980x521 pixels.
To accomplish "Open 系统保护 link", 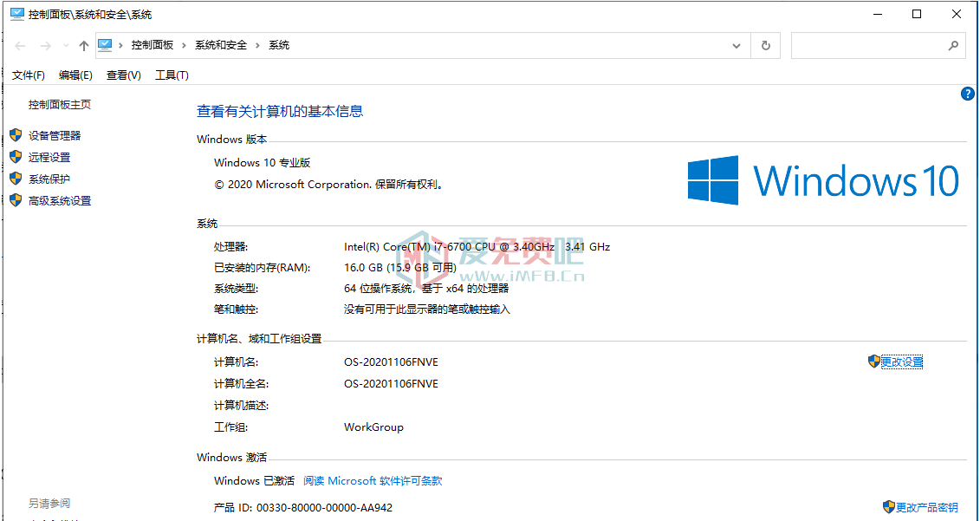I will click(49, 179).
